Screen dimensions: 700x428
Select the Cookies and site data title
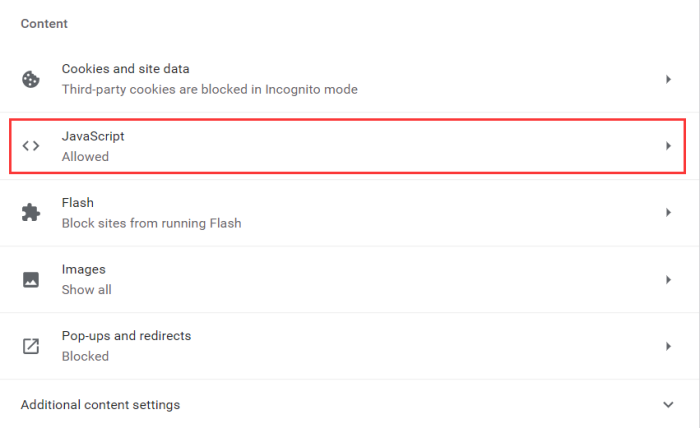pos(125,69)
